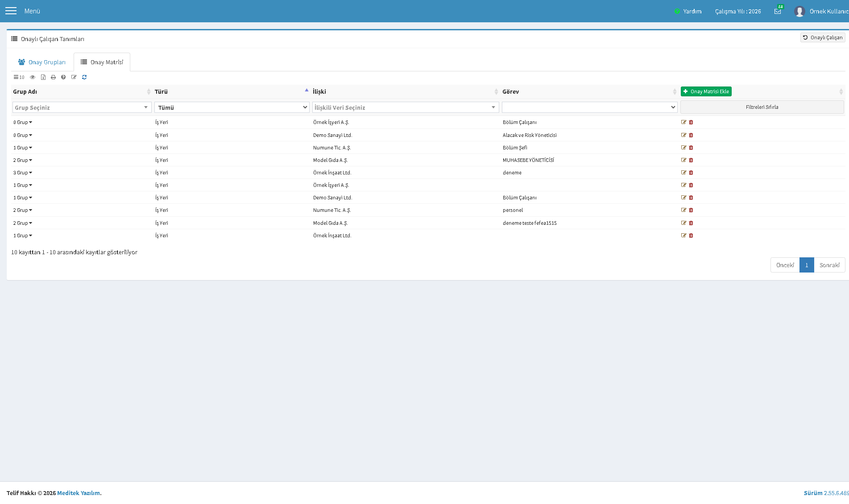Delete the MUHASEBE YÖNETİCİSİ row
This screenshot has width=849, height=504.
coord(691,160)
